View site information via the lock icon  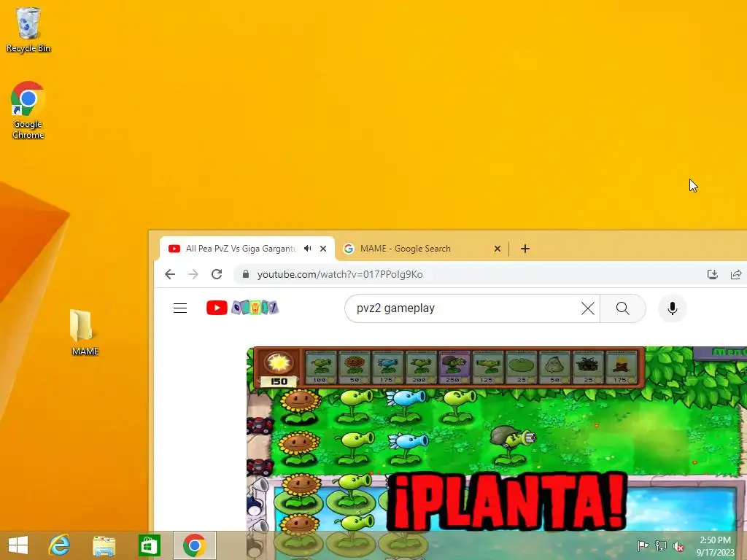click(x=246, y=274)
